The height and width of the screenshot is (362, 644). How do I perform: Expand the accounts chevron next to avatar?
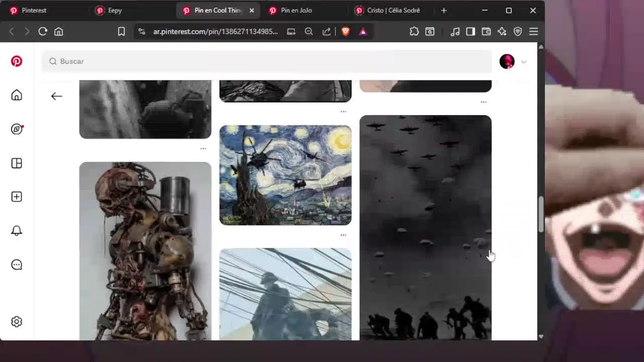point(524,62)
